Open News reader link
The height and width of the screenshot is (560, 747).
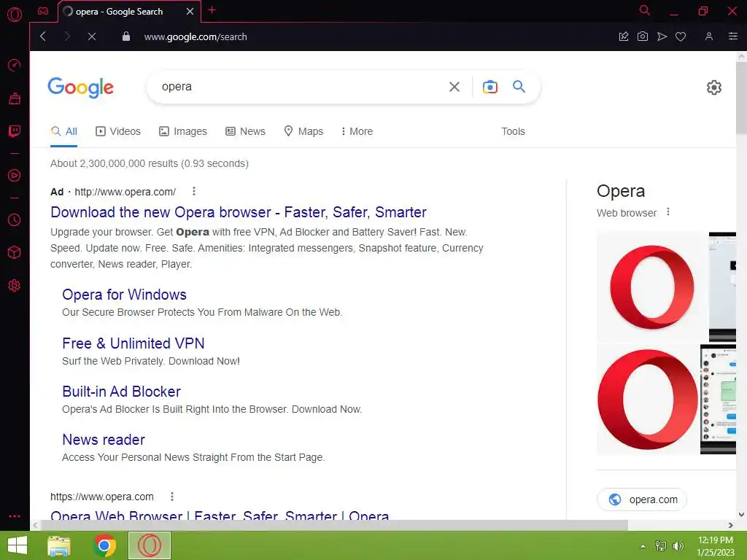click(104, 440)
